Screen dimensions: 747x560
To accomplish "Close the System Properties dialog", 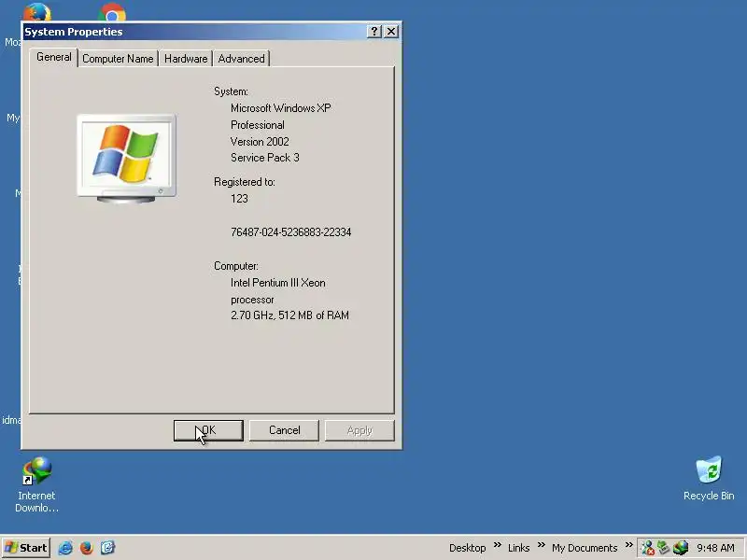I will click(x=391, y=32).
